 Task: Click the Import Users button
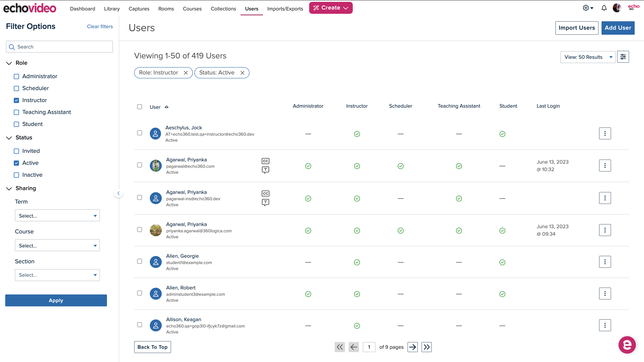(x=577, y=28)
